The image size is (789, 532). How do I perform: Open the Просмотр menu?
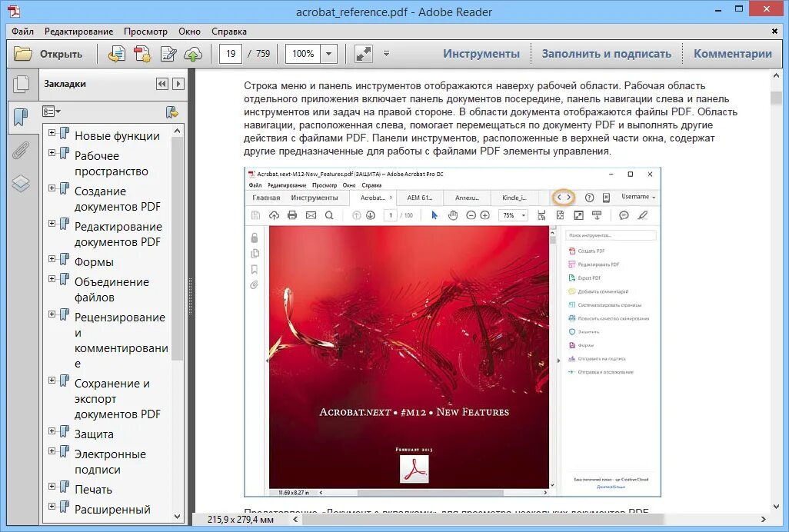click(145, 32)
